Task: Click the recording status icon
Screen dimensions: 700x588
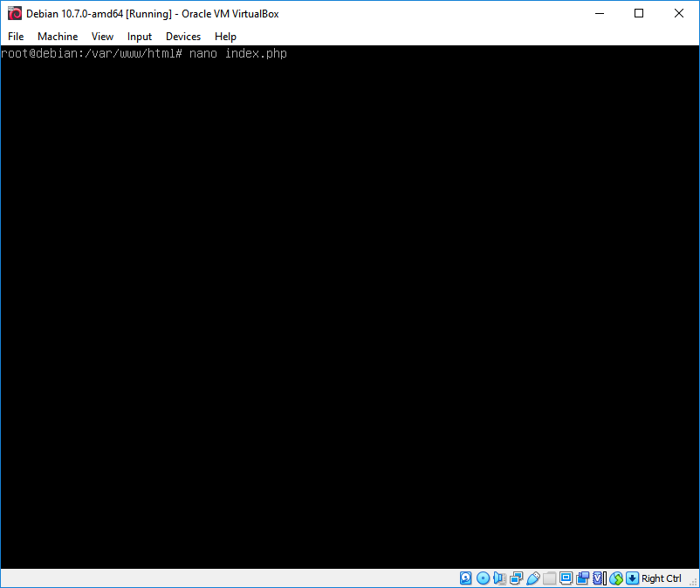Action: (x=582, y=578)
